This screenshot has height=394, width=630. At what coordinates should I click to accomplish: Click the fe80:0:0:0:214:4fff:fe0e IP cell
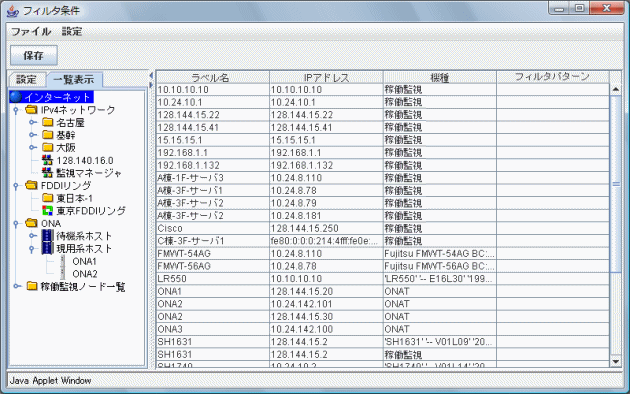326,241
